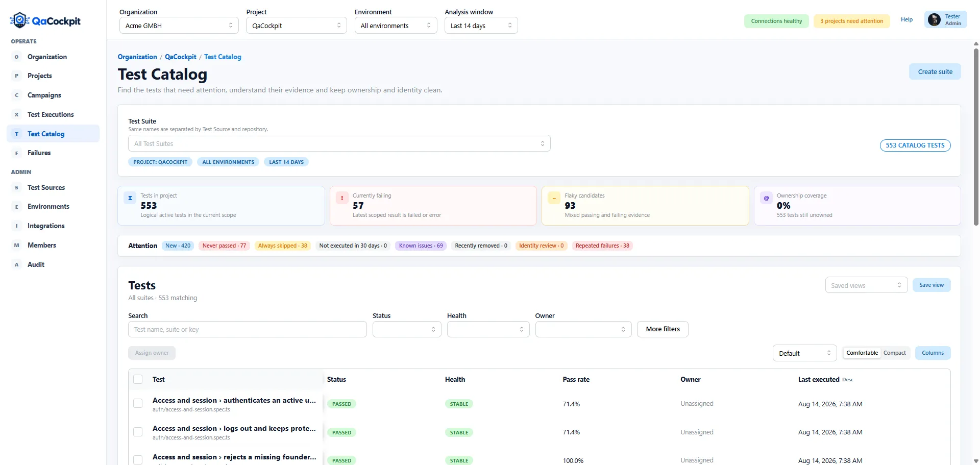Click the Environments sidebar letter icon
This screenshot has height=465, width=980.
(16, 206)
